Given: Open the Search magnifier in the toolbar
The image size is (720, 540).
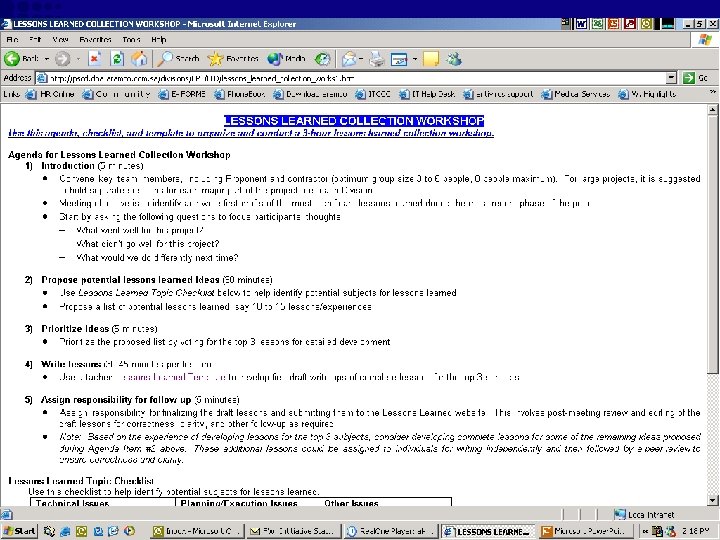Looking at the screenshot, I should (178, 59).
